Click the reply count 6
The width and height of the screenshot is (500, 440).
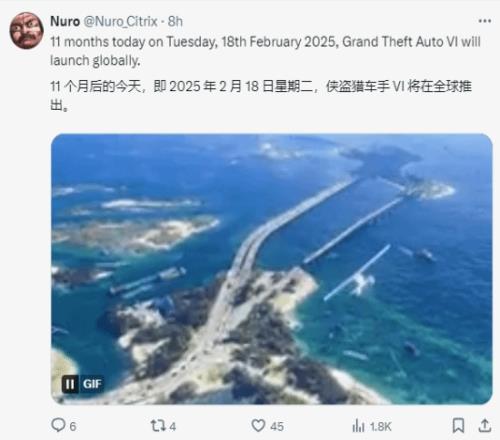coord(73,426)
